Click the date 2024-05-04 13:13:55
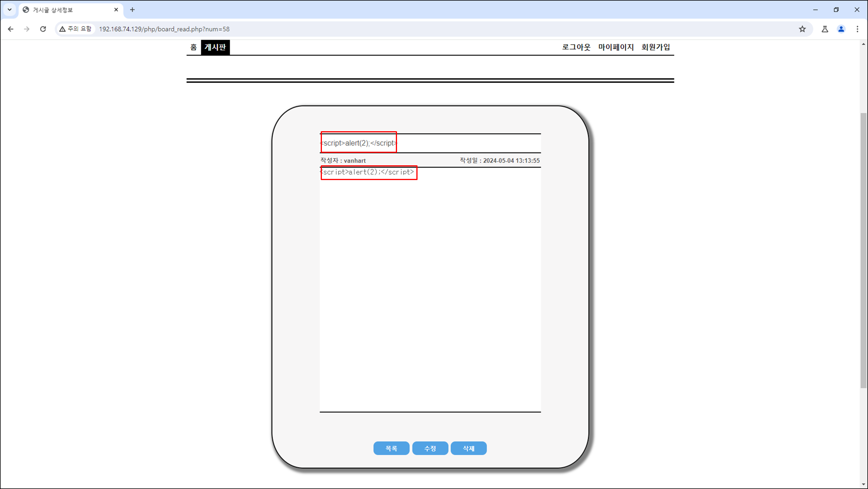 pyautogui.click(x=511, y=161)
